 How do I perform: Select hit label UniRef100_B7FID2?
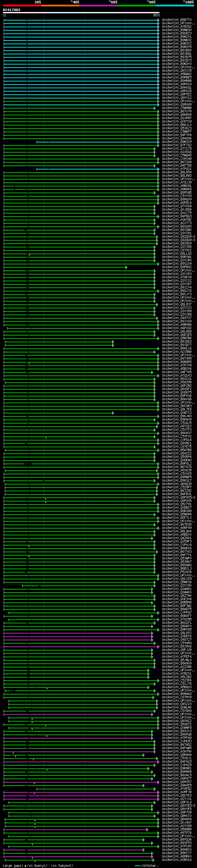177,145
